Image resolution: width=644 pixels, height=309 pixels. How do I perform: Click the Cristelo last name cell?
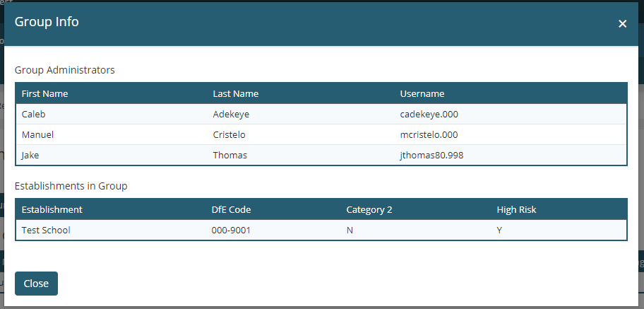[229, 134]
